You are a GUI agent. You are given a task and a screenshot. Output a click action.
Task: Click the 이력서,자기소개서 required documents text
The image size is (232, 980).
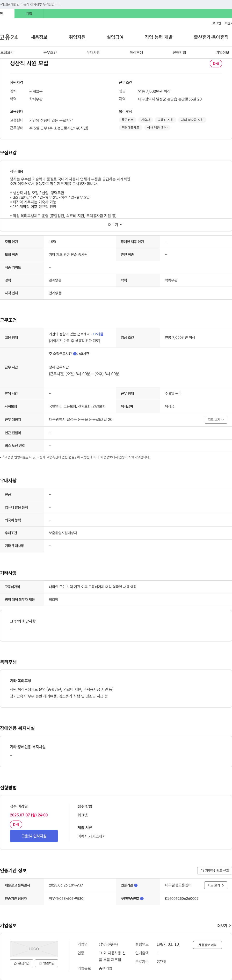[92, 836]
